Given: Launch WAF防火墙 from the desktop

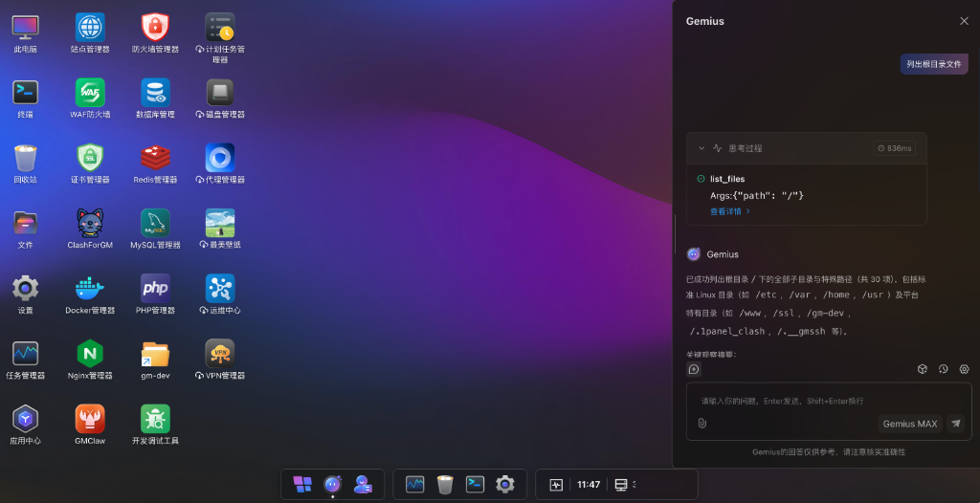Looking at the screenshot, I should pos(90,93).
